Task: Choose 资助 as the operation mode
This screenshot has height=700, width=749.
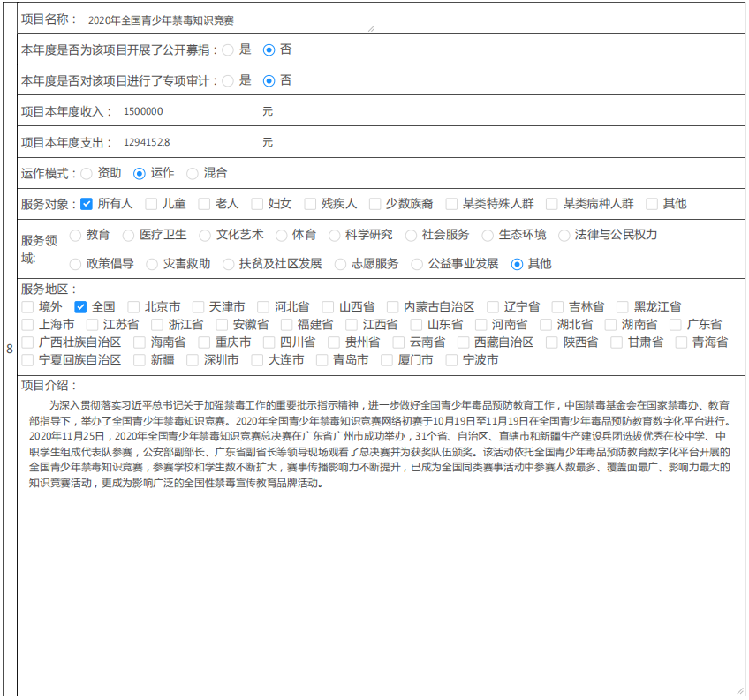Action: coord(87,173)
